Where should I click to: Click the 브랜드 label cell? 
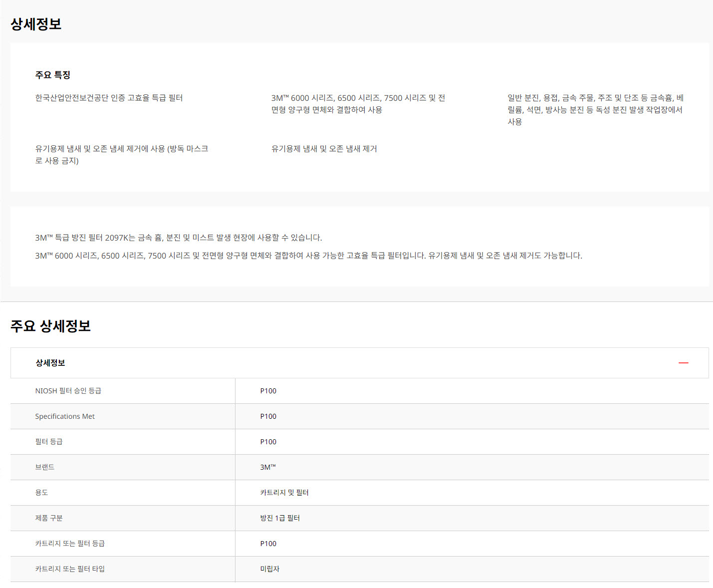click(123, 467)
